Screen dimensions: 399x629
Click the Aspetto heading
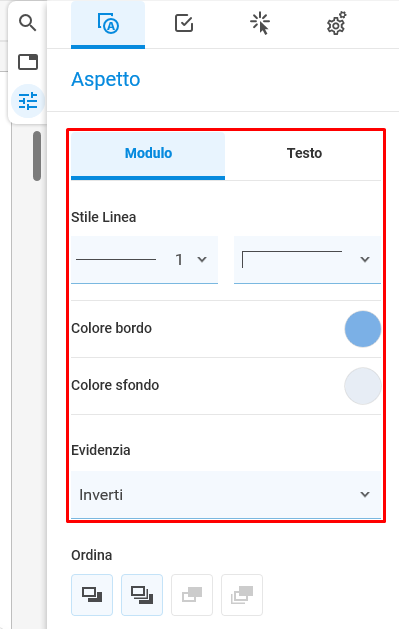106,79
